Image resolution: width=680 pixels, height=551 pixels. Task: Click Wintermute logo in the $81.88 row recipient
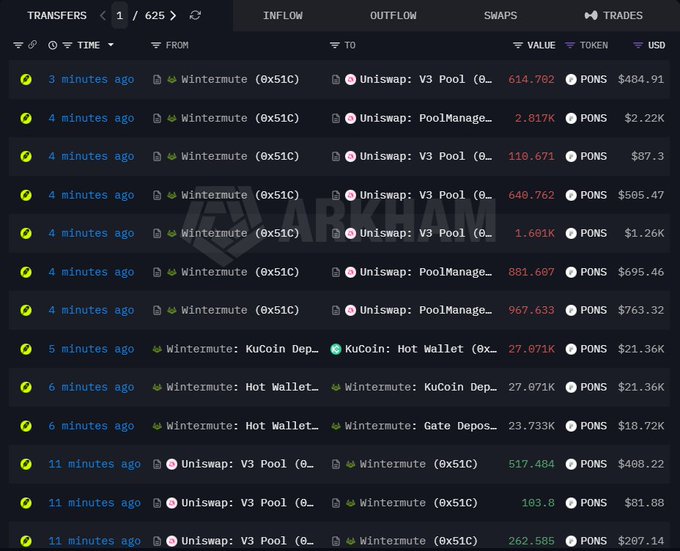click(x=350, y=503)
